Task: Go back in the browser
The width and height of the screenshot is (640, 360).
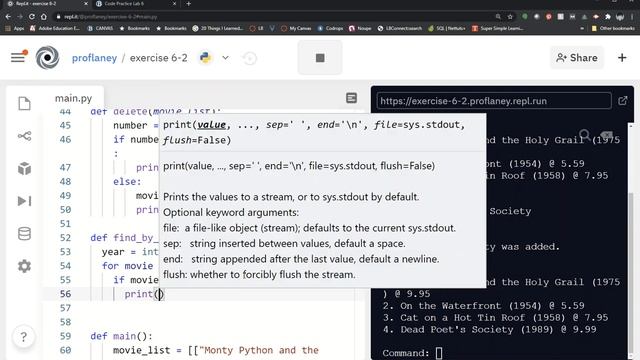Action: 8,17
